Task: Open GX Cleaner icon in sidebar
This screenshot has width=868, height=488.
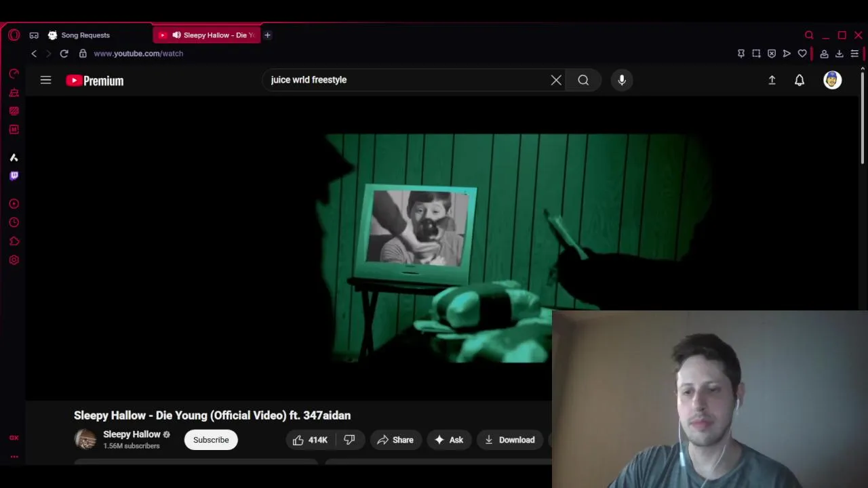Action: click(x=14, y=92)
